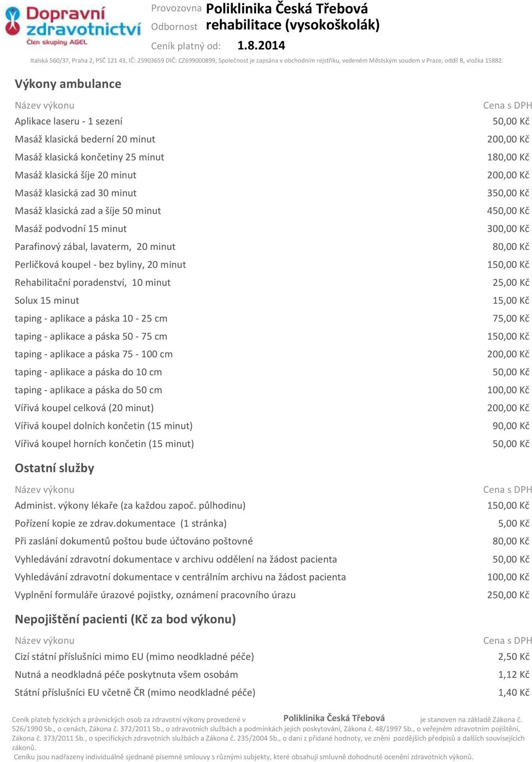Select the Aplikace laseru - 1 sezení row
This screenshot has width=532, height=762.
[x=272, y=121]
